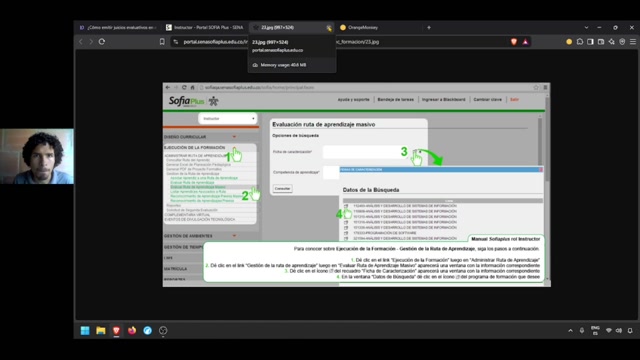Open the Instructor role dropdown in the image
This screenshot has height=360, width=640.
pyautogui.click(x=228, y=118)
